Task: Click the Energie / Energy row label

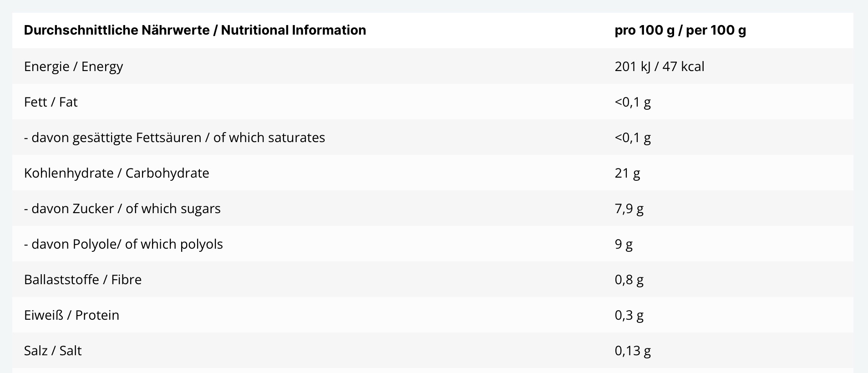Action: point(73,66)
